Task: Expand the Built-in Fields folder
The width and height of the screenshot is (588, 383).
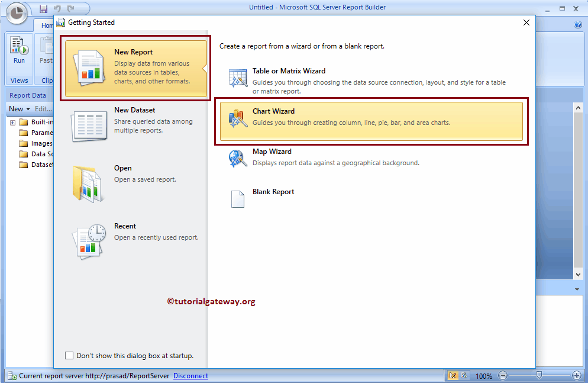Action: (12, 121)
